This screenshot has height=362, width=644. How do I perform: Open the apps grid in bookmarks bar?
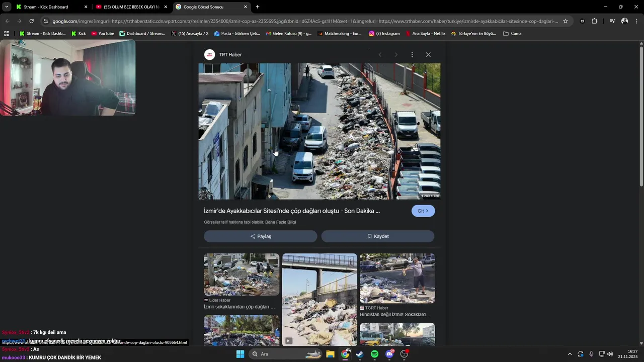tap(7, 34)
